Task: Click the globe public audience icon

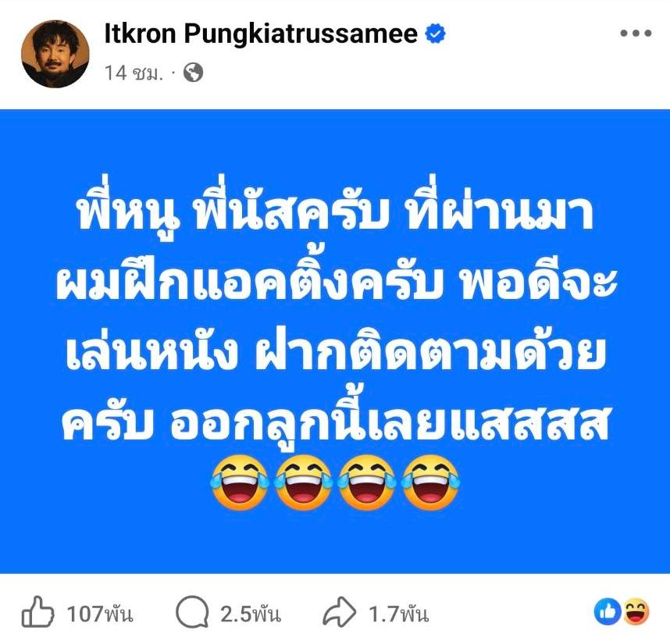Action: tap(193, 72)
